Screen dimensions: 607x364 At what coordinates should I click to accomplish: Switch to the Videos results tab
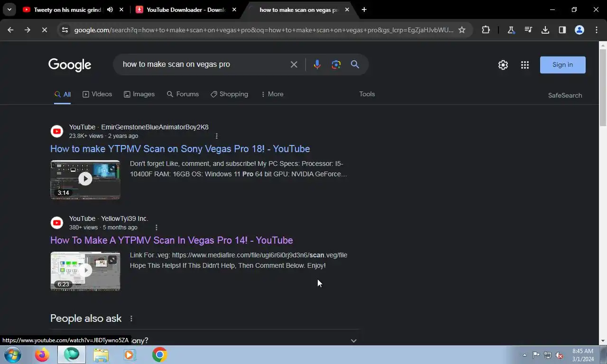(97, 94)
